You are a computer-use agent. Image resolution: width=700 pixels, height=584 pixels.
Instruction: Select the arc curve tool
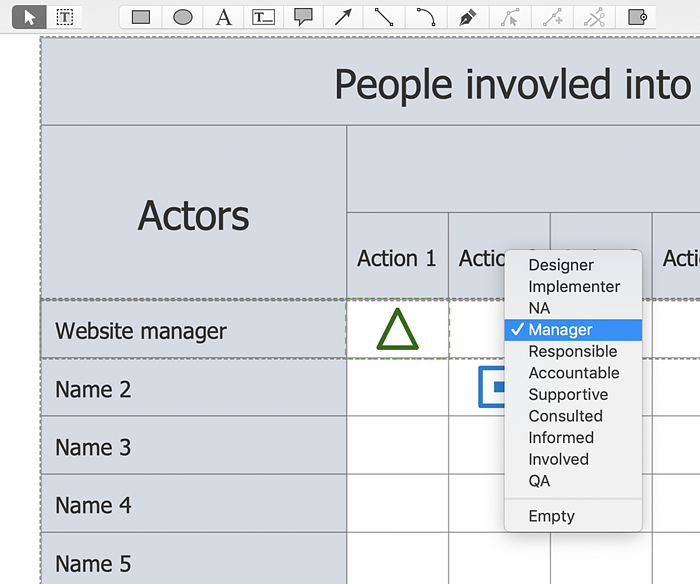(x=426, y=17)
